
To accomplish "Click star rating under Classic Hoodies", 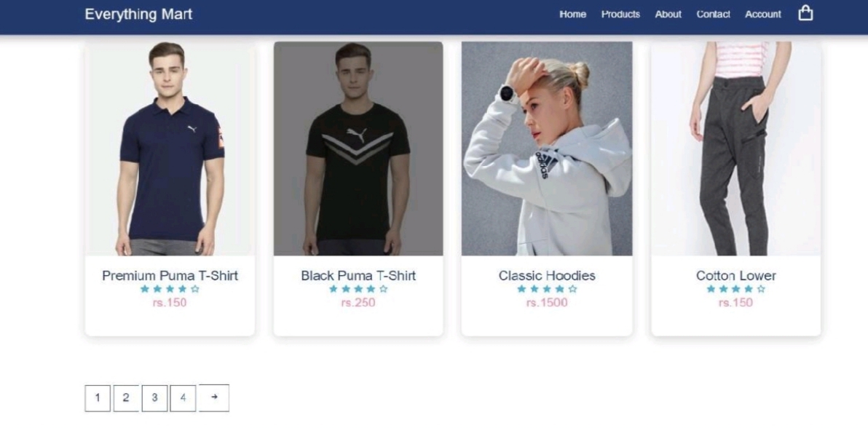I will pos(547,289).
